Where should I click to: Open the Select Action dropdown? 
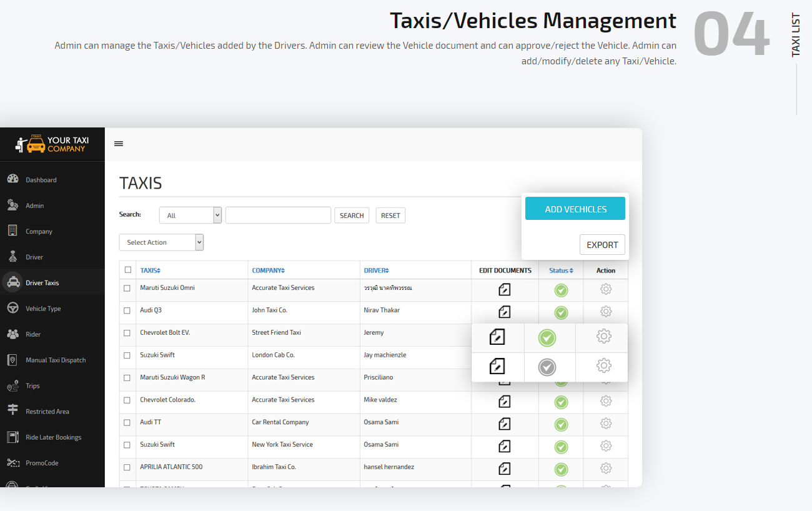click(x=161, y=242)
